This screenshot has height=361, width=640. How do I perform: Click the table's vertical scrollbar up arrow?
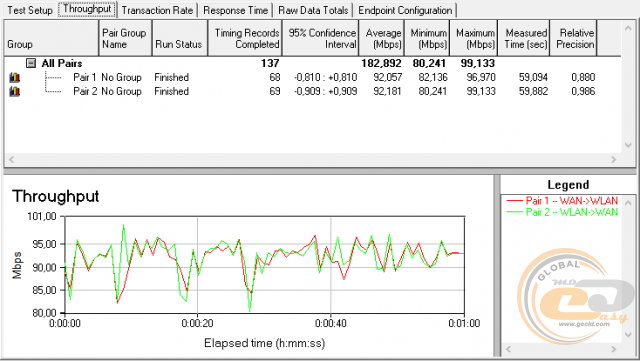[x=628, y=28]
